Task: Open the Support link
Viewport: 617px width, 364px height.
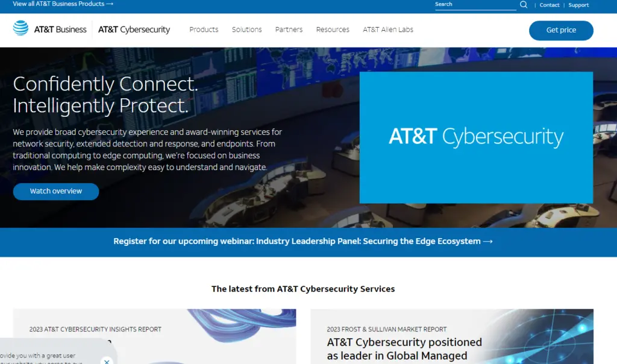Action: tap(578, 5)
